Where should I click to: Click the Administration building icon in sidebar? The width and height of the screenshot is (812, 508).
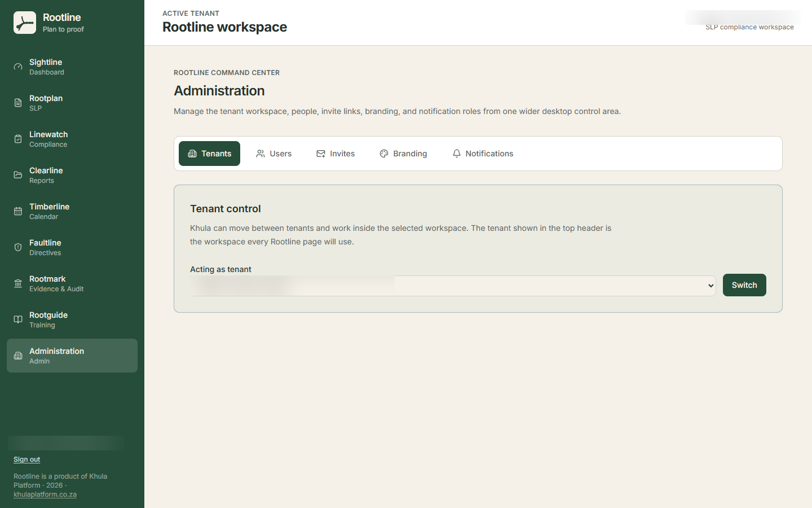tap(18, 356)
